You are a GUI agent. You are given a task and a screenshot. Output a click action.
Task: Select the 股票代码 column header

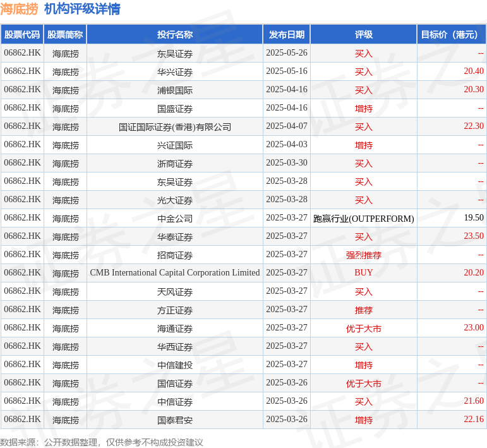(x=22, y=35)
